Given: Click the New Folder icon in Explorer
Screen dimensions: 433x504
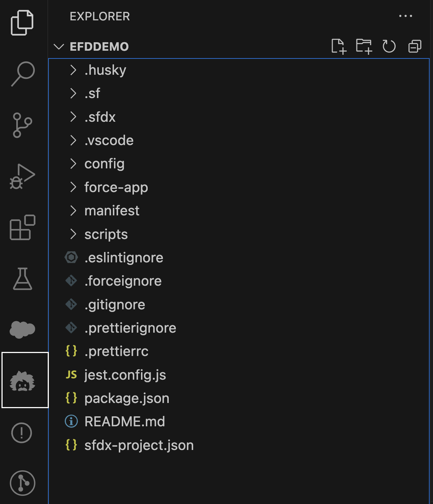Looking at the screenshot, I should point(364,47).
